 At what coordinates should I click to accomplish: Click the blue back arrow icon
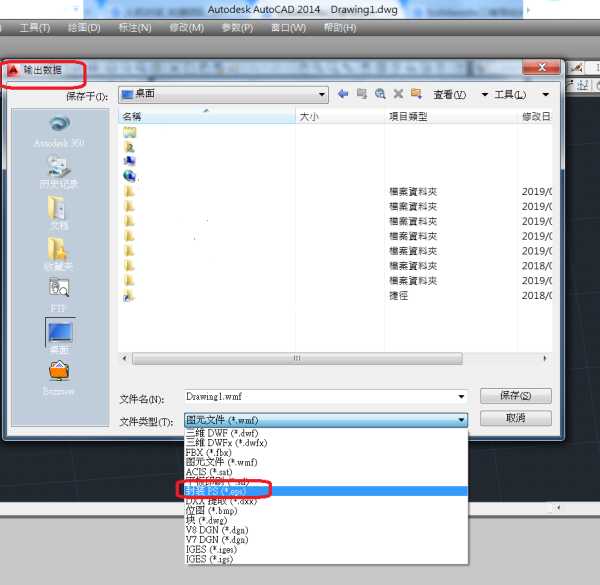click(x=343, y=94)
